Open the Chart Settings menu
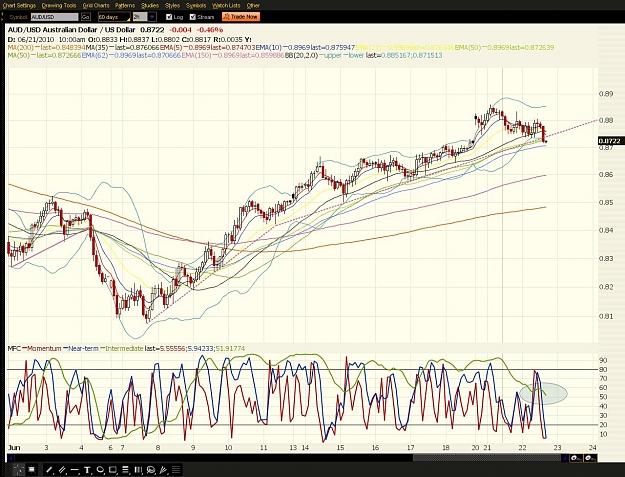The image size is (625, 477). click(x=19, y=6)
